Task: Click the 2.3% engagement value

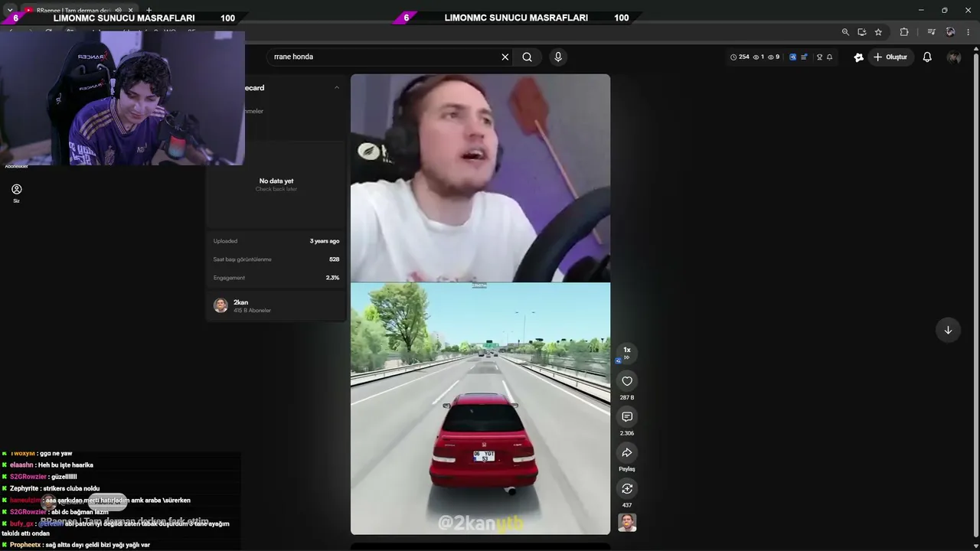Action: [332, 278]
